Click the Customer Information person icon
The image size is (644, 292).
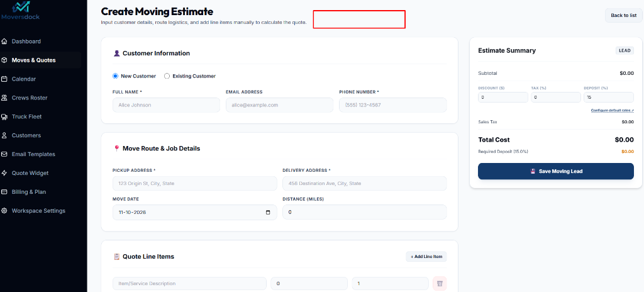coord(116,53)
